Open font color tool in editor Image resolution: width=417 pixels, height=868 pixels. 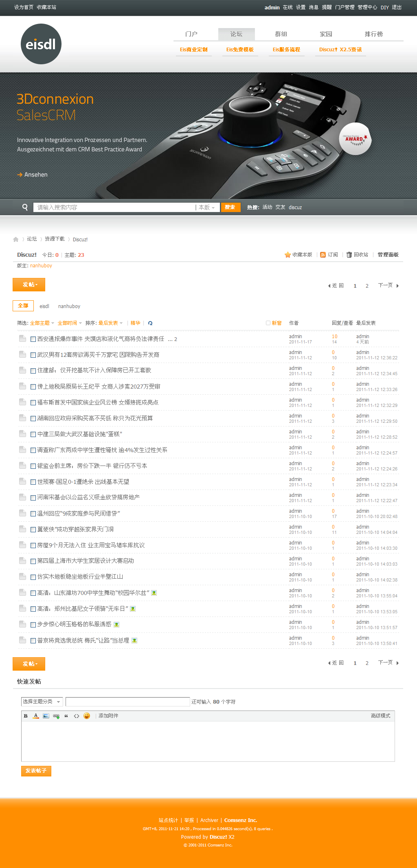pos(36,716)
